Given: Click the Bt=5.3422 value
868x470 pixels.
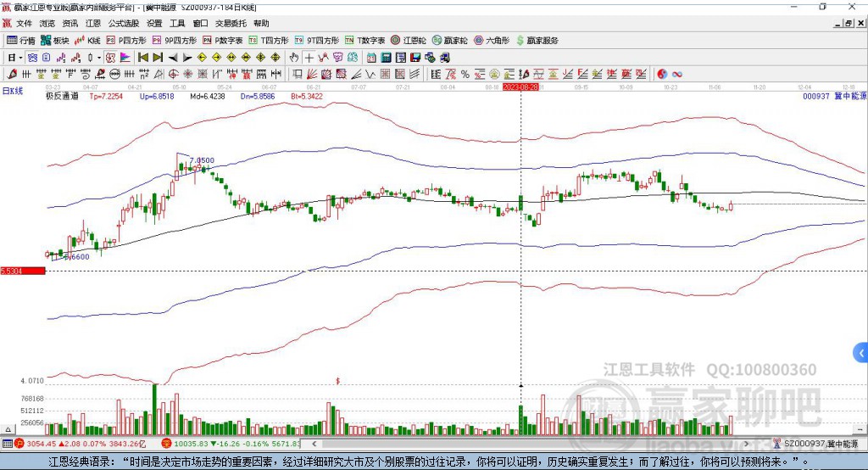Looking at the screenshot, I should [x=307, y=96].
